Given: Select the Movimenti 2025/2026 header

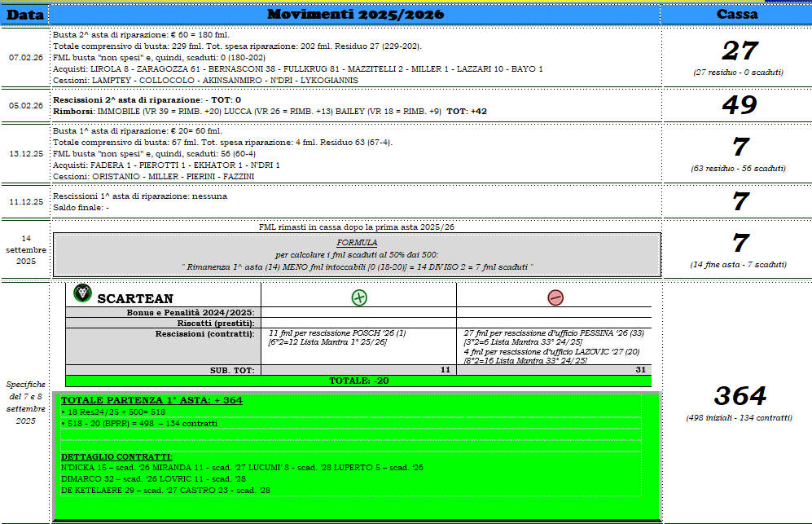Looking at the screenshot, I should pos(354,15).
